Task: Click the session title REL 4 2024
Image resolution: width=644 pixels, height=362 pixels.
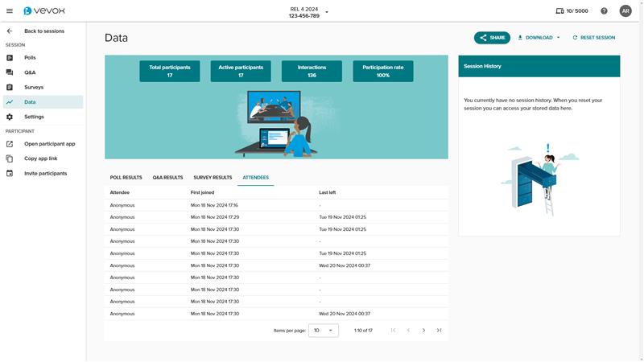Action: tap(304, 9)
